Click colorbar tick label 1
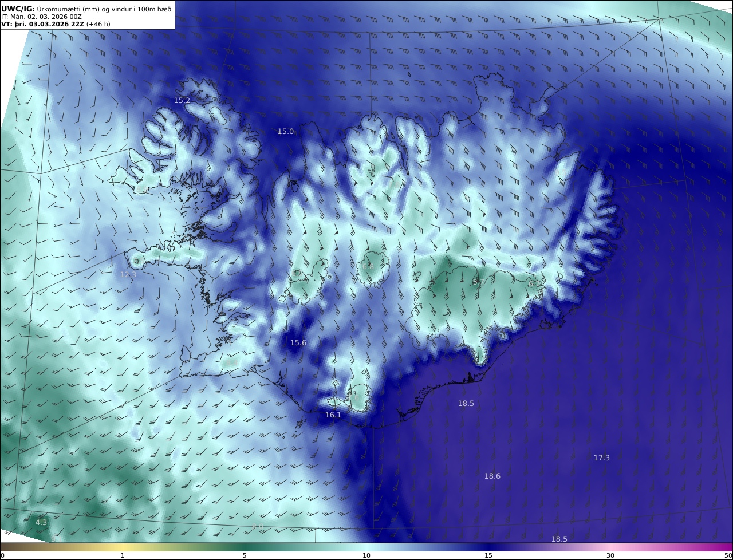The width and height of the screenshot is (733, 560). [123, 555]
